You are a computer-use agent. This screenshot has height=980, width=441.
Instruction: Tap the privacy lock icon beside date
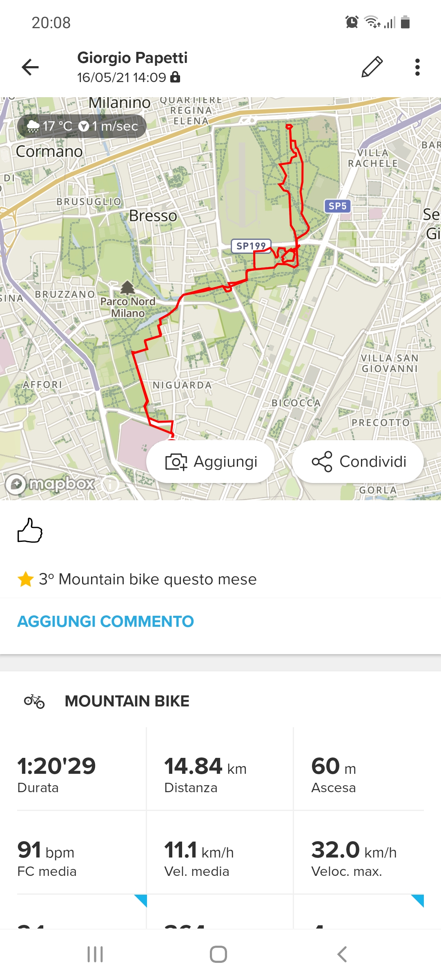[x=176, y=77]
